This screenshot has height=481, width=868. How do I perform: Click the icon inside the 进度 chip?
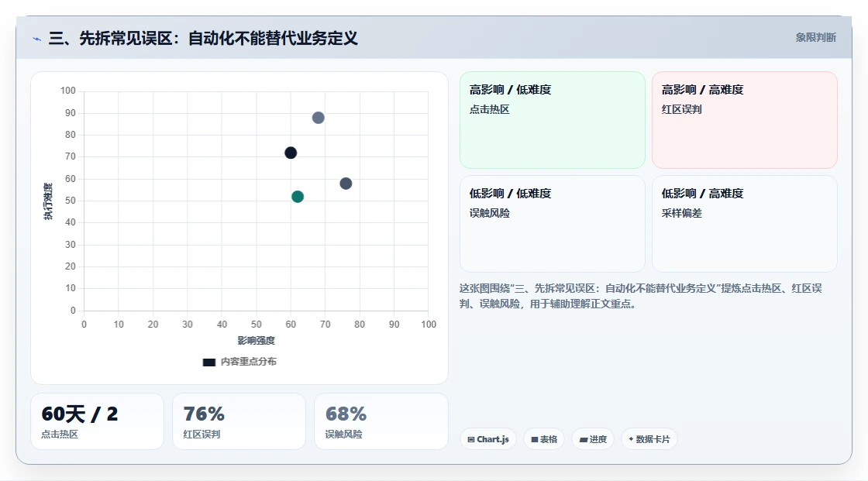(x=584, y=439)
